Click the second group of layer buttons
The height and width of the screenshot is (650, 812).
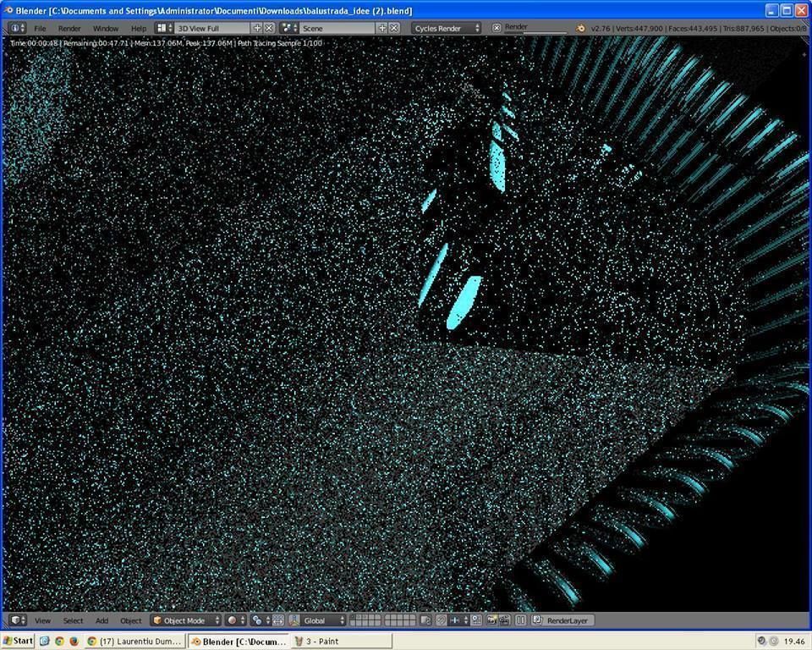(x=400, y=620)
